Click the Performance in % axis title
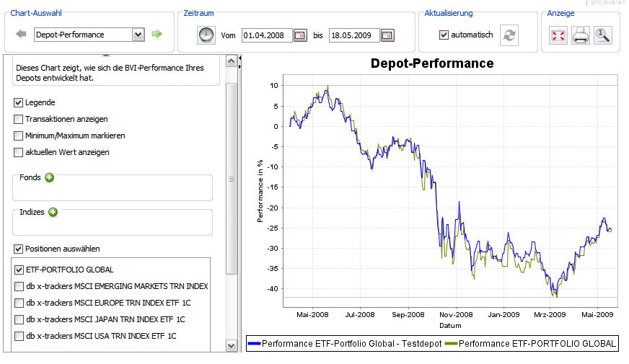 [260, 191]
